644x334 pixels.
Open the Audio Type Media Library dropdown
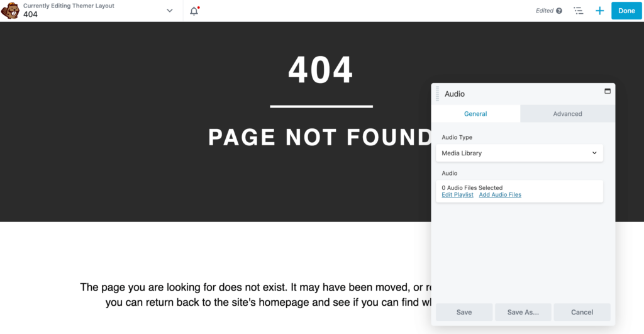pos(519,153)
